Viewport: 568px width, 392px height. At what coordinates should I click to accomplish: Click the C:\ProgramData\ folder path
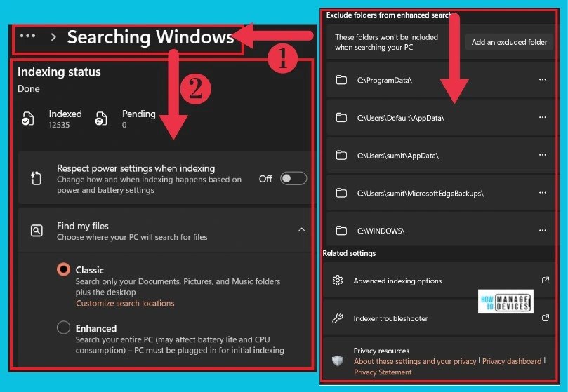pyautogui.click(x=384, y=81)
